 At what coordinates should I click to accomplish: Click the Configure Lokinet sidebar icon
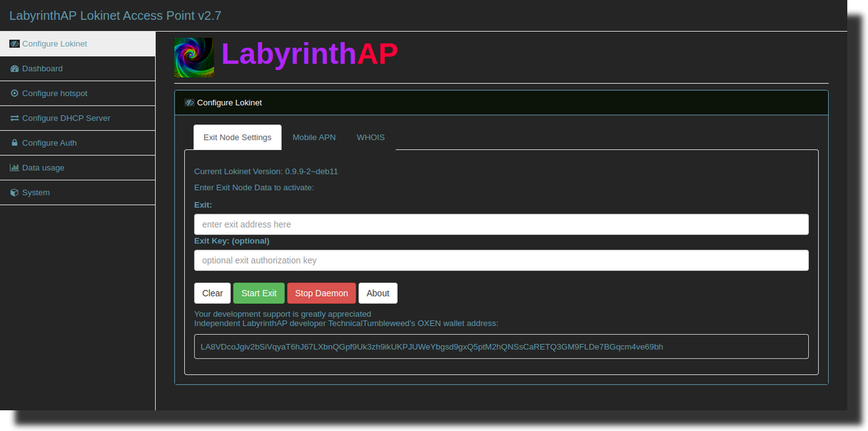click(x=14, y=44)
